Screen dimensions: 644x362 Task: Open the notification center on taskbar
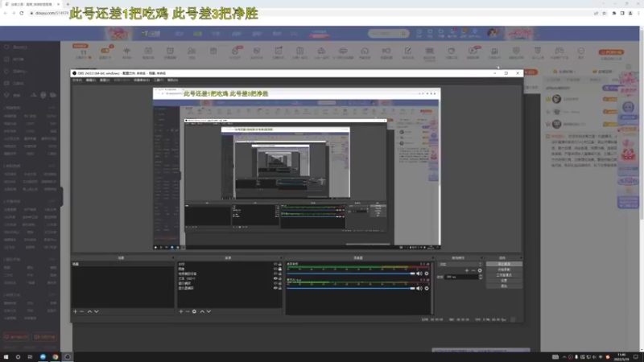pyautogui.click(x=636, y=357)
